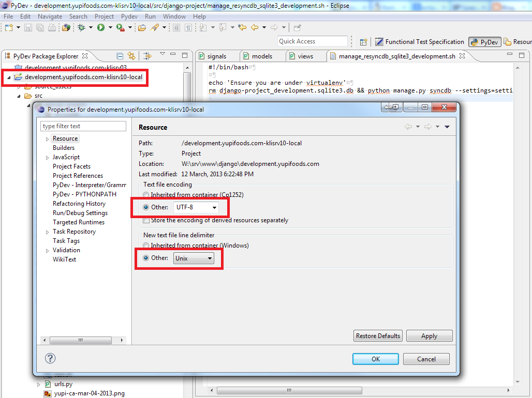This screenshot has height=398, width=532.
Task: Collapse the src folder in explorer
Action: click(19, 96)
